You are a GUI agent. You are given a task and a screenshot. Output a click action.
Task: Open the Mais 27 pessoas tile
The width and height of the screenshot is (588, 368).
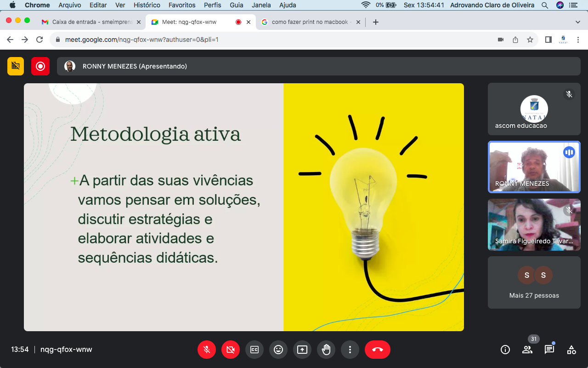(534, 282)
